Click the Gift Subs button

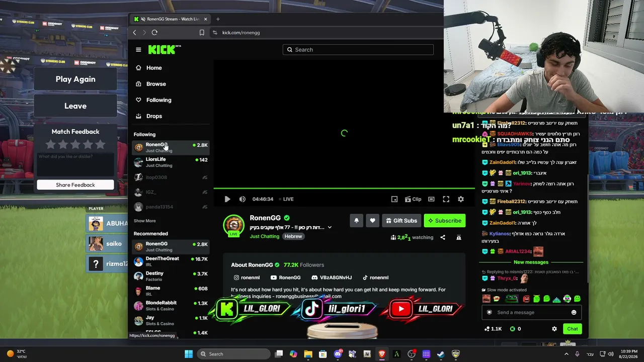pos(401,221)
